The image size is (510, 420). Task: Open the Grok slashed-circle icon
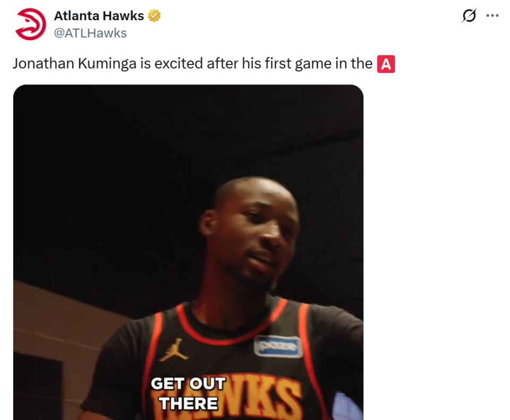click(x=469, y=15)
